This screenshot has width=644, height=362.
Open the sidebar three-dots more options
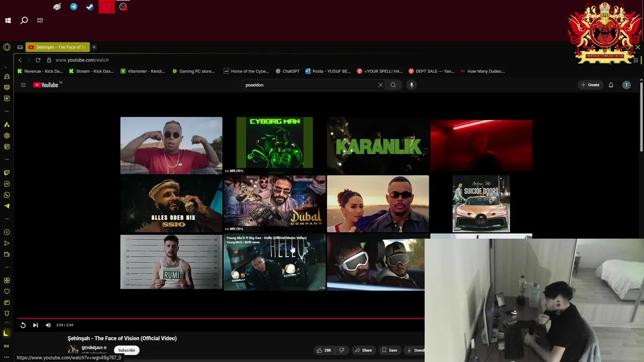(7, 357)
